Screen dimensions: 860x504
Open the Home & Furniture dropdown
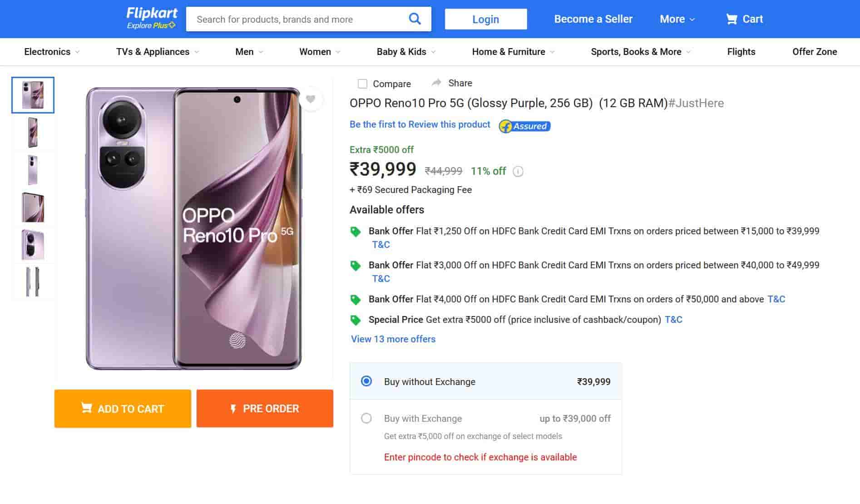pyautogui.click(x=513, y=52)
